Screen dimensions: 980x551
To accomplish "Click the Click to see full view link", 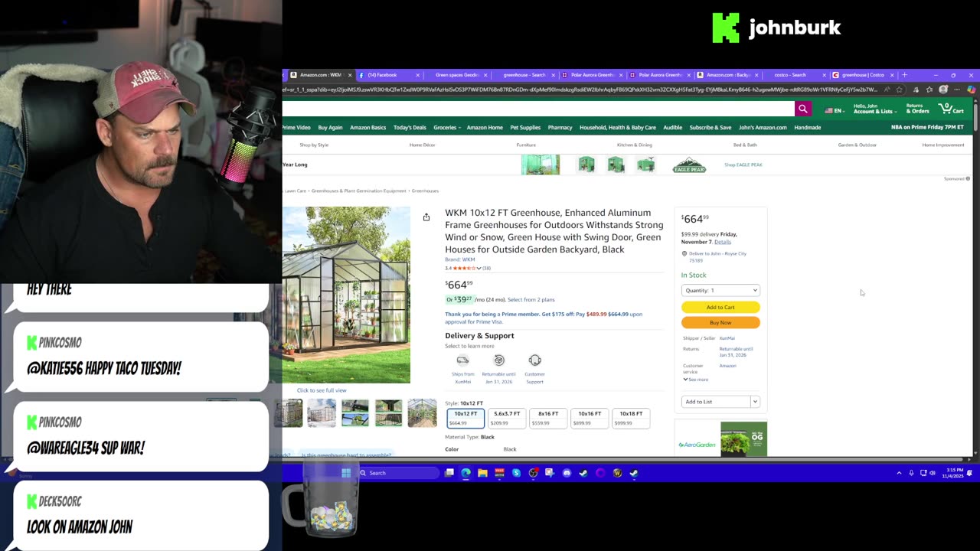I will tap(322, 390).
